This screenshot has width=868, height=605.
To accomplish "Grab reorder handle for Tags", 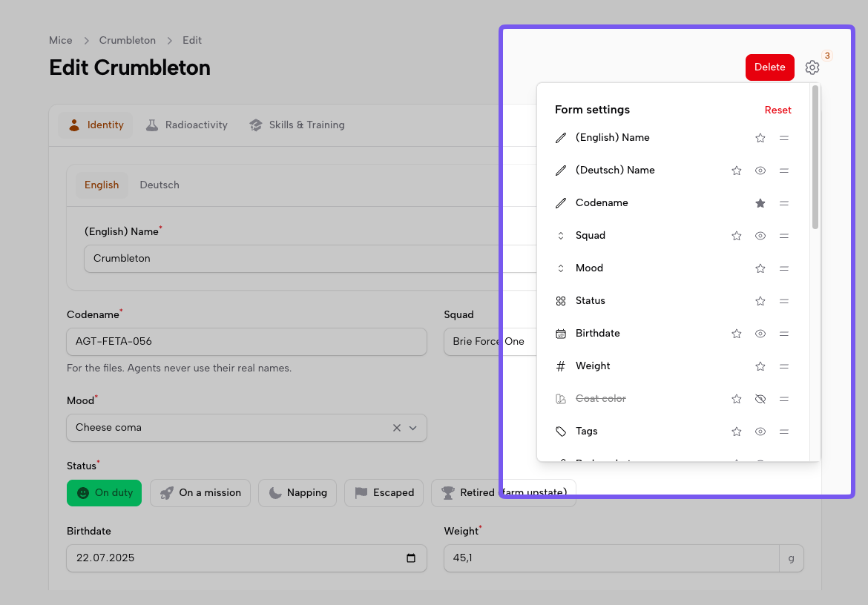I will pos(784,432).
